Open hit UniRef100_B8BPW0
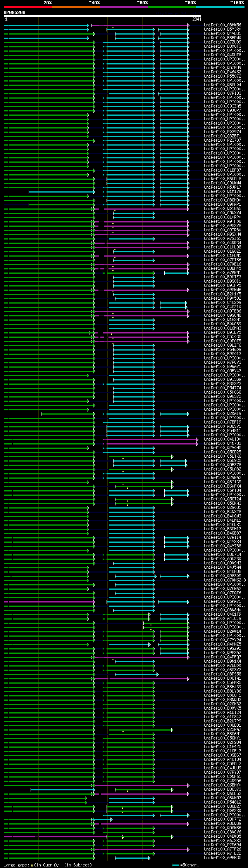248x868 pixels. tap(222, 38)
